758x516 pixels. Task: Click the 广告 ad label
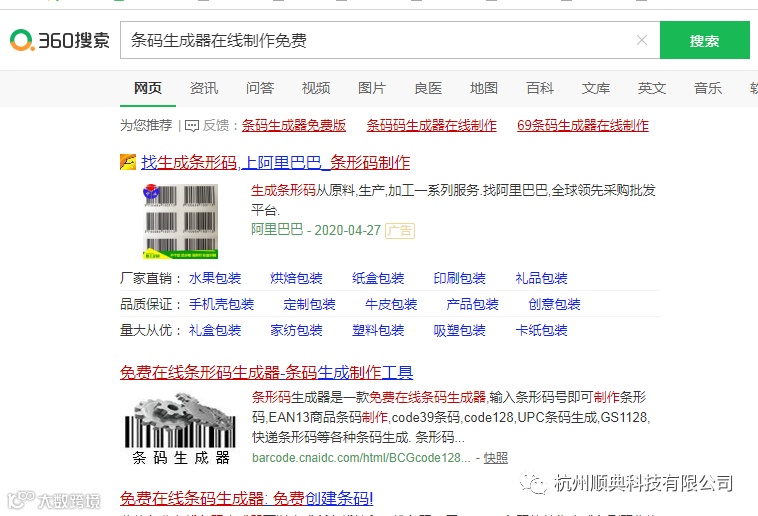400,231
